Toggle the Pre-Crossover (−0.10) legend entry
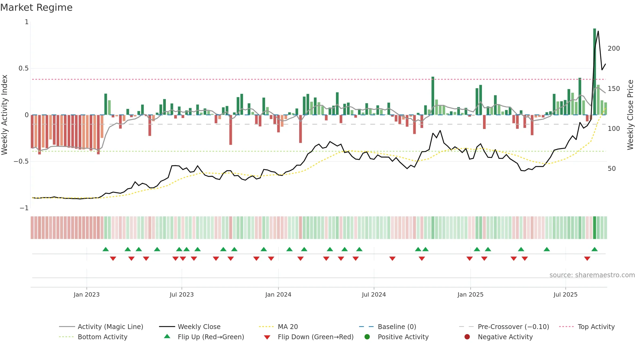 [x=504, y=327]
